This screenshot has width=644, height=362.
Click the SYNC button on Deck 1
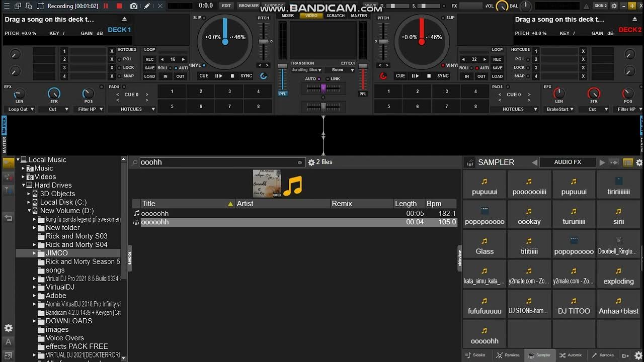tap(246, 76)
